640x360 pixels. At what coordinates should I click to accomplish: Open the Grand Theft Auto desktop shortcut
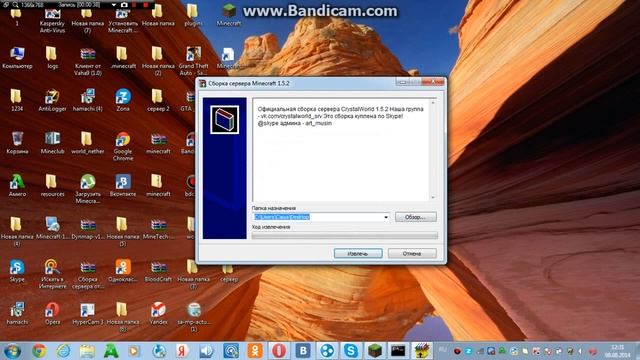point(193,60)
